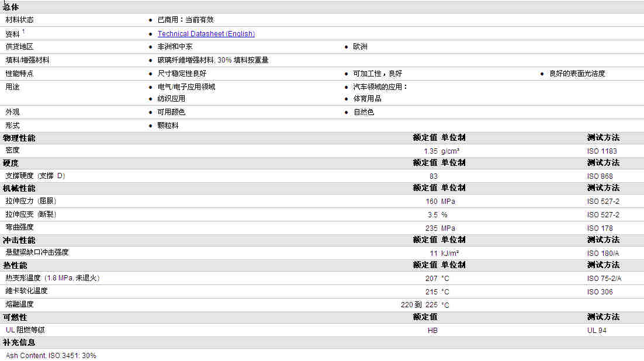Click 拉伸应变 (断裂) property label

[31, 214]
